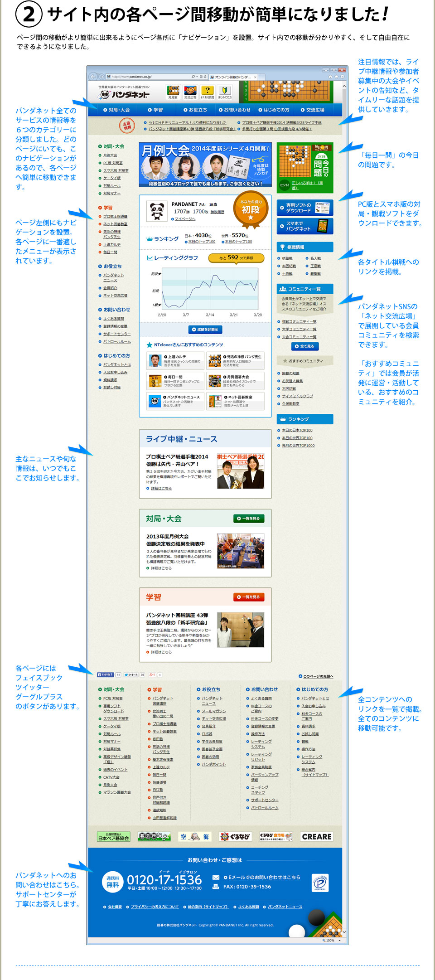Screen dimensions: 435x980
Task: Click the rating graph chart area
Action: coord(209,288)
